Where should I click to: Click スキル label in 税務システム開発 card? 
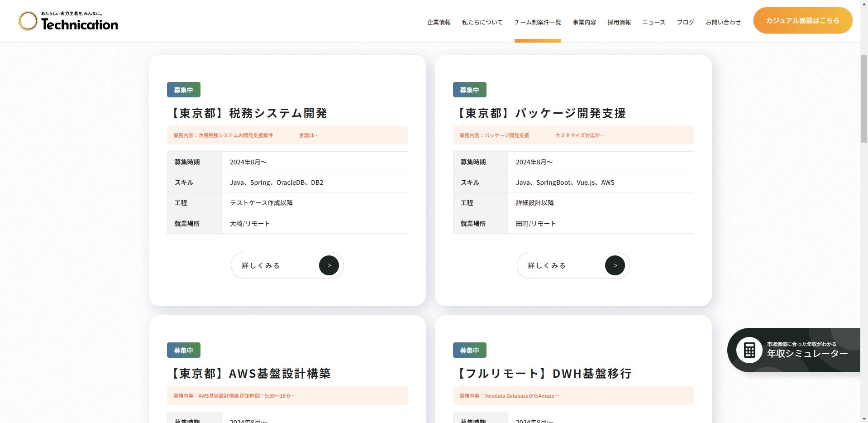coord(184,183)
